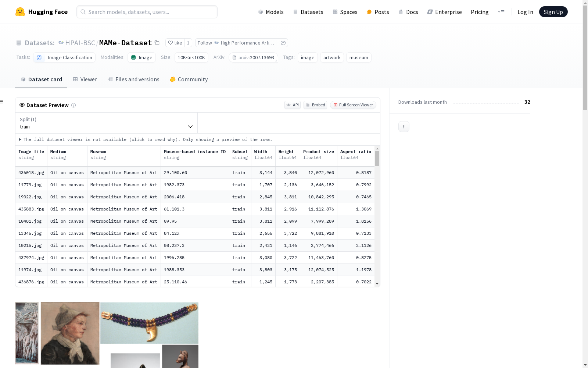588x368 pixels.
Task: Click the 13345.jpg cell
Action: pos(31,233)
